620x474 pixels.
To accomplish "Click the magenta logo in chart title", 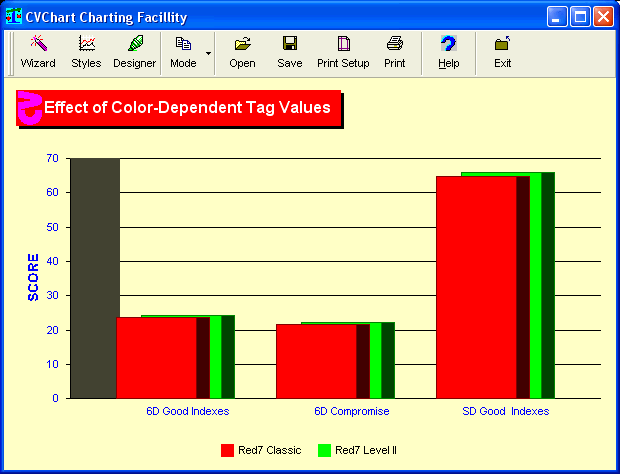I will coord(30,107).
